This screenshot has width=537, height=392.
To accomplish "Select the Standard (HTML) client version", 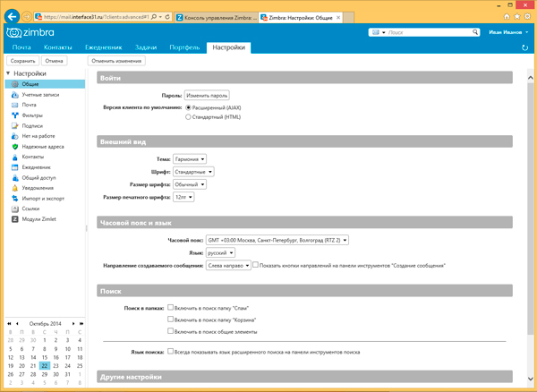I will click(x=187, y=116).
